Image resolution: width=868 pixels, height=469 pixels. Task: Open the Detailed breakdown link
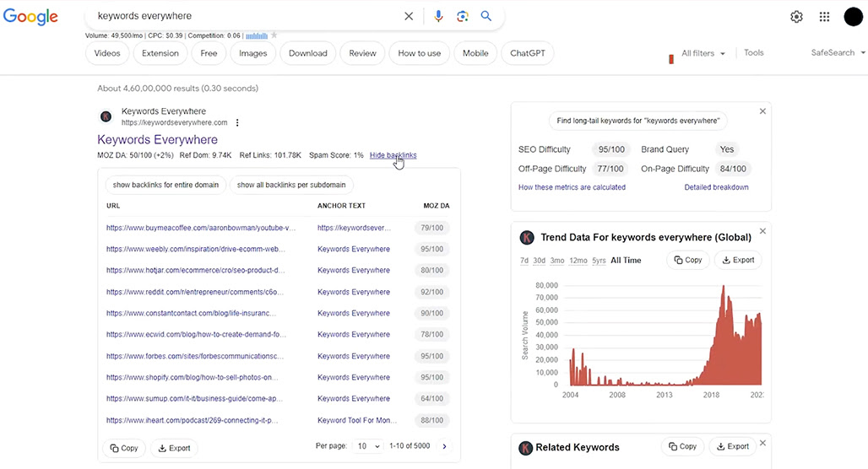[x=716, y=187]
